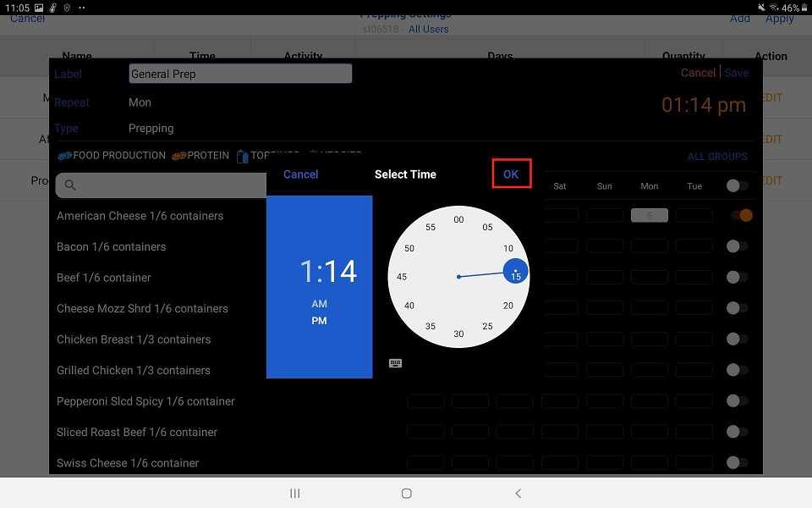Enable Sliced Roast Beef toggle
Screen dimensions: 812x508
[737, 431]
